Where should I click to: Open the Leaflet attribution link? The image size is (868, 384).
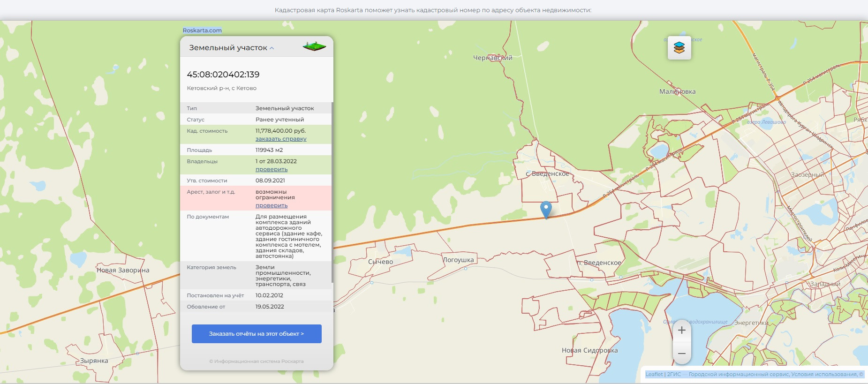pos(654,374)
